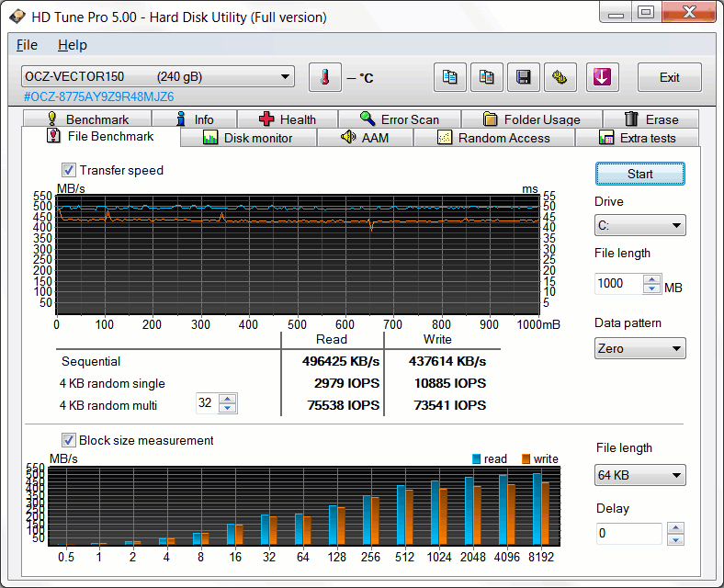Click the Delay input field
This screenshot has width=724, height=588.
pyautogui.click(x=628, y=534)
